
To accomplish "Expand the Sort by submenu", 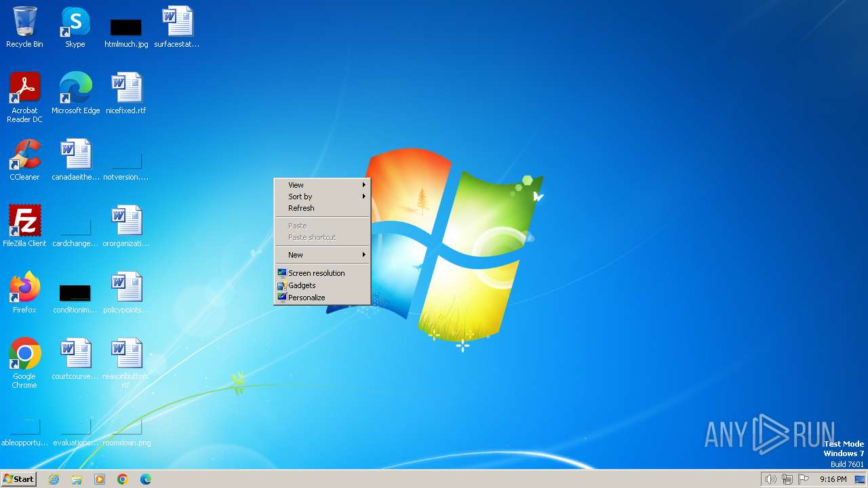I will (322, 197).
